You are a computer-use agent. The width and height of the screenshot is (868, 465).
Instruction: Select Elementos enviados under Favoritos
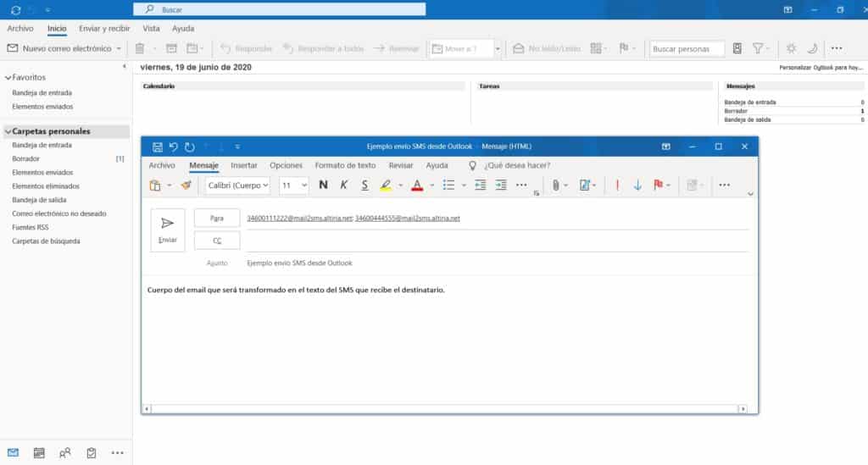pos(42,107)
